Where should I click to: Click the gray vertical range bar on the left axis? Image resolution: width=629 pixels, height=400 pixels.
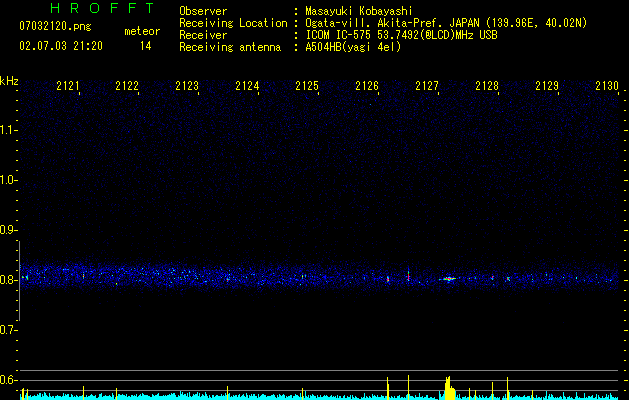(x=20, y=281)
